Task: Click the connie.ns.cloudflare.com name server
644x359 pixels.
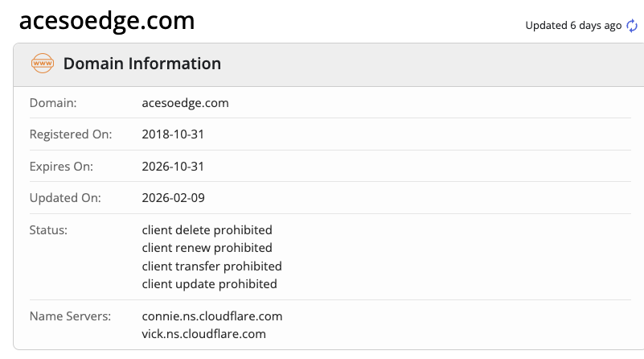Action: pyautogui.click(x=211, y=316)
